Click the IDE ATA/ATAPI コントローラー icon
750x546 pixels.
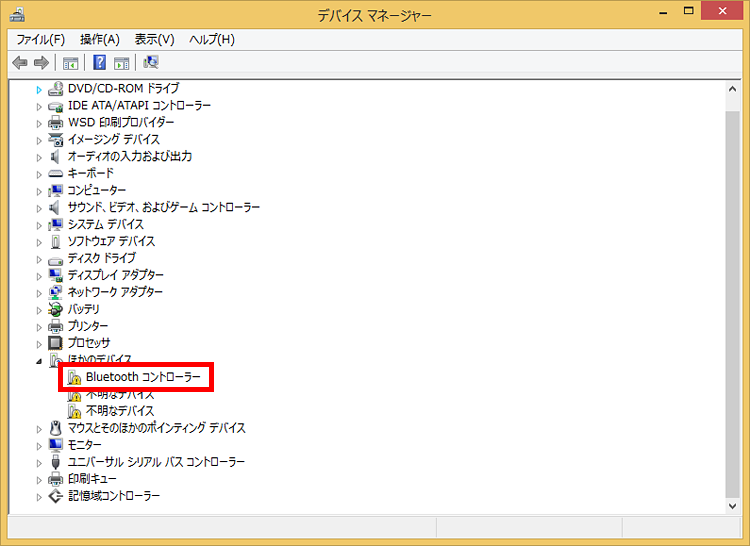coord(55,106)
